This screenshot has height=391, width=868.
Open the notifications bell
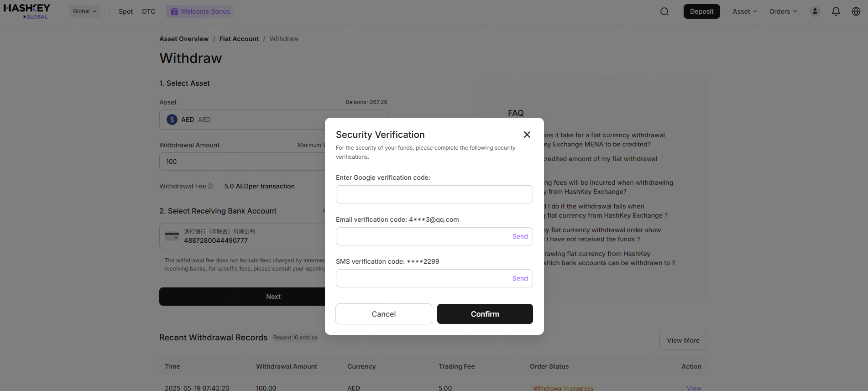836,11
